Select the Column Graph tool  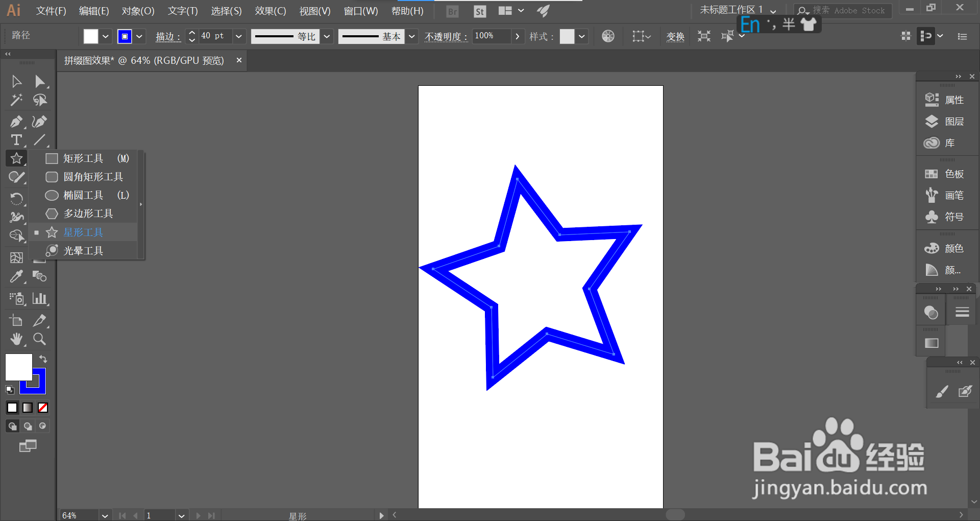40,298
